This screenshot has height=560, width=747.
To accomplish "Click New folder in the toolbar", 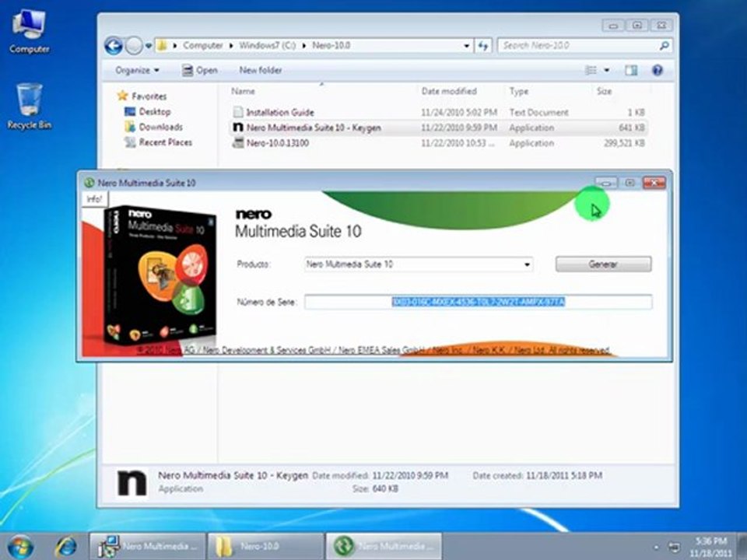I will pos(260,71).
